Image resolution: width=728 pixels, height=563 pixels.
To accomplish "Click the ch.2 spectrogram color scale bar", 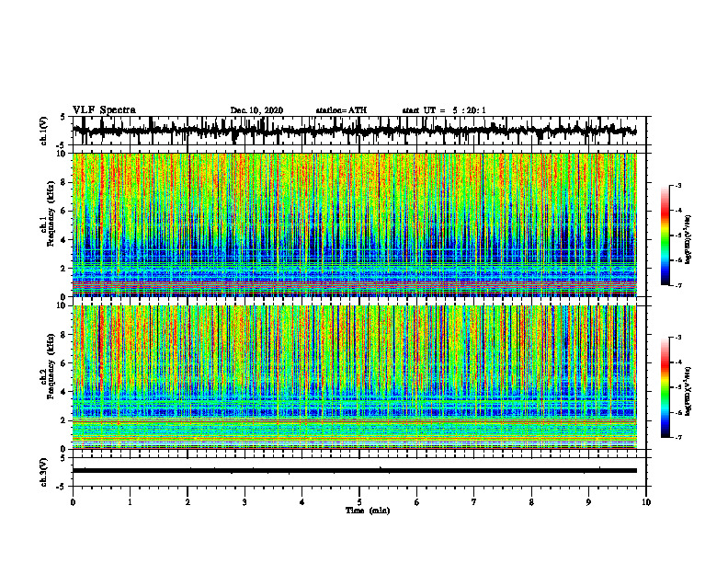I will [665, 387].
